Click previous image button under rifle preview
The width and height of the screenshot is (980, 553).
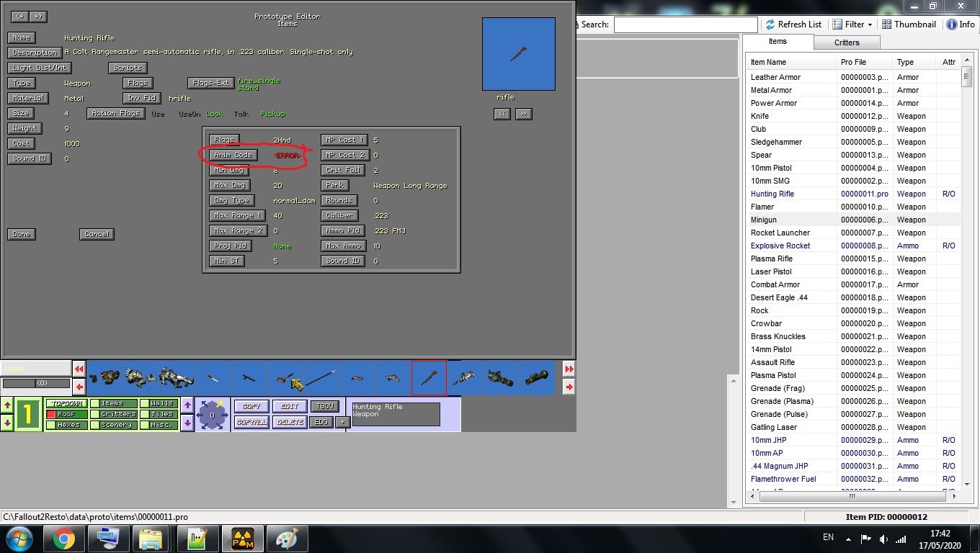pyautogui.click(x=502, y=114)
